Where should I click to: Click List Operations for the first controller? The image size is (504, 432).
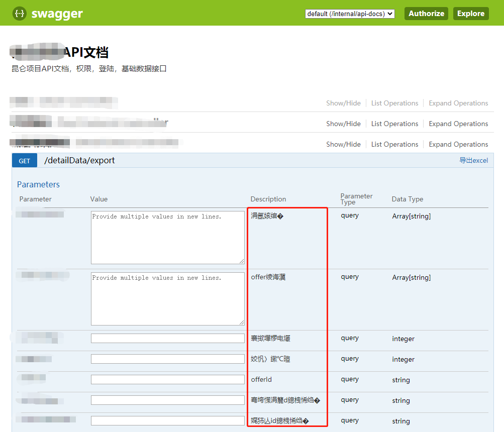point(395,103)
